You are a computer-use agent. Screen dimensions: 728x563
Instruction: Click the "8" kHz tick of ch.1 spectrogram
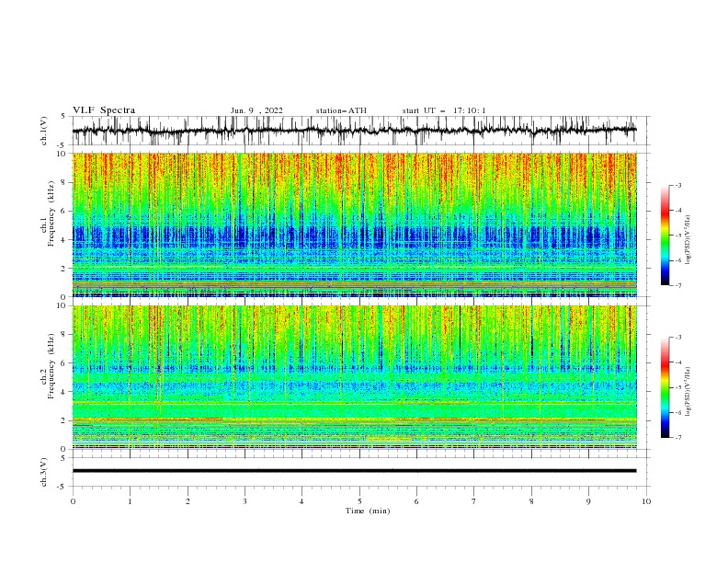click(x=64, y=182)
